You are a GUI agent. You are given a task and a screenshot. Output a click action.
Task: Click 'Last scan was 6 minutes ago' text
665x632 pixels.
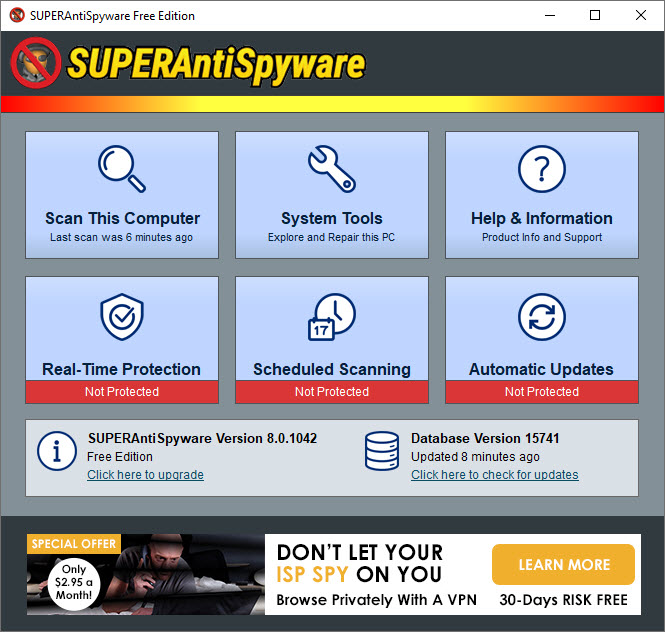click(x=121, y=237)
